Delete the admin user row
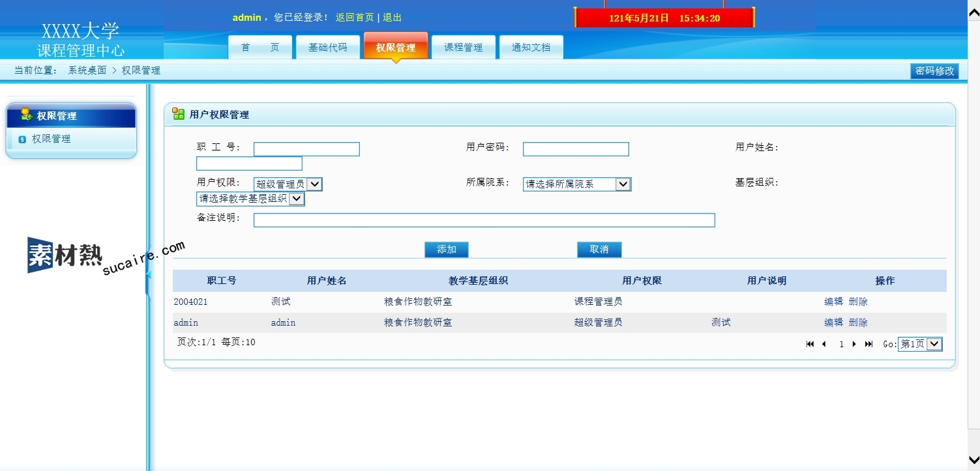 click(858, 322)
